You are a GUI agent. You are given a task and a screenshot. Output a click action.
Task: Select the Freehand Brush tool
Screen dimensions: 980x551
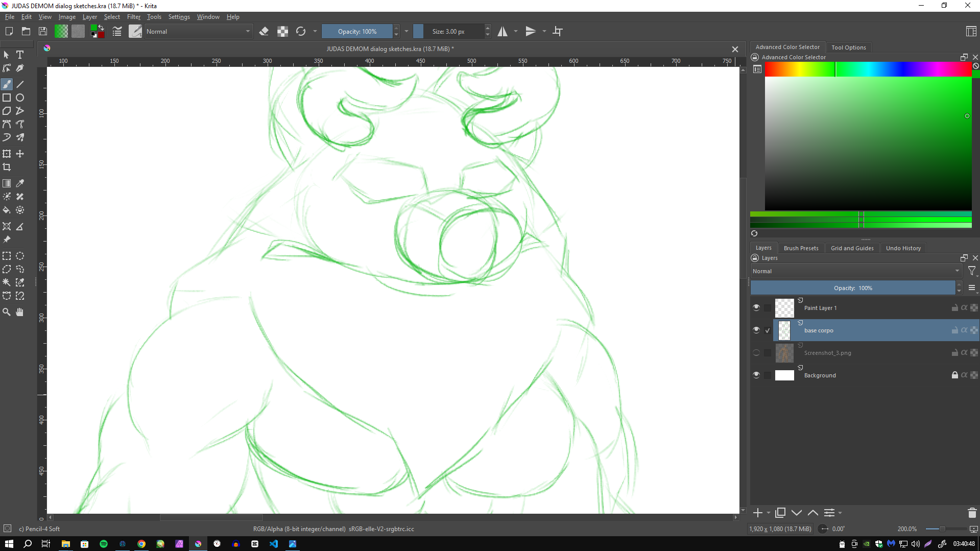tap(7, 84)
